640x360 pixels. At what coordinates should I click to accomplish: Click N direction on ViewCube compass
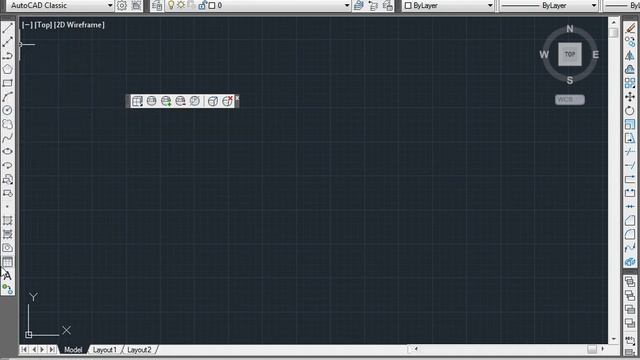(x=570, y=29)
